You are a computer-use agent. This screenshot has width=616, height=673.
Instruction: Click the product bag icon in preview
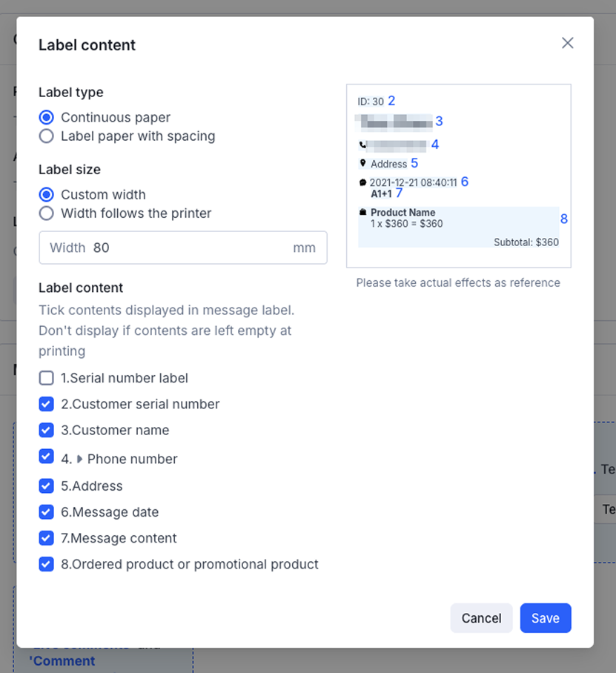(x=362, y=213)
